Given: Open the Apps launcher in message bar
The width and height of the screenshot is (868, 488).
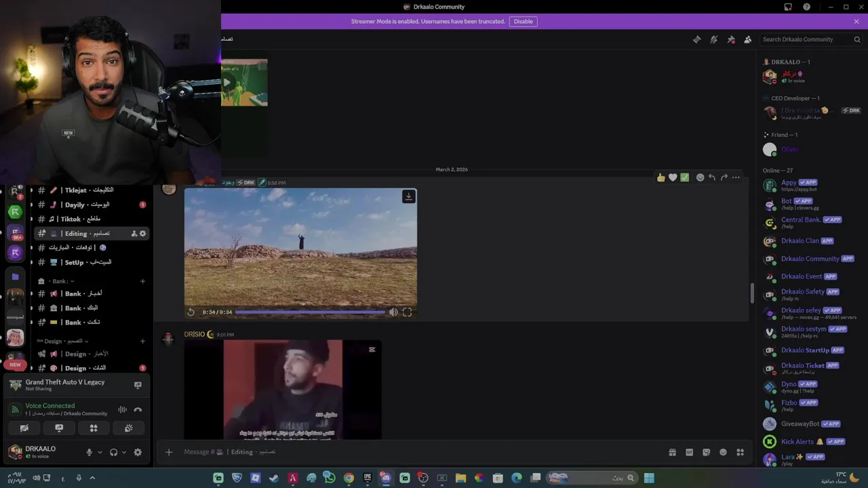Looking at the screenshot, I should tap(741, 452).
